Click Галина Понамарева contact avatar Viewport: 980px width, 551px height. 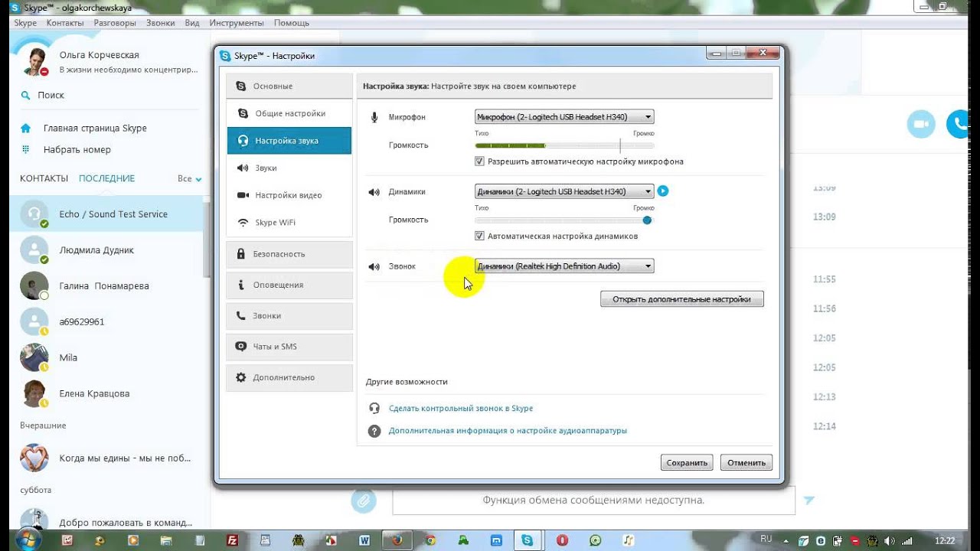[x=34, y=285]
